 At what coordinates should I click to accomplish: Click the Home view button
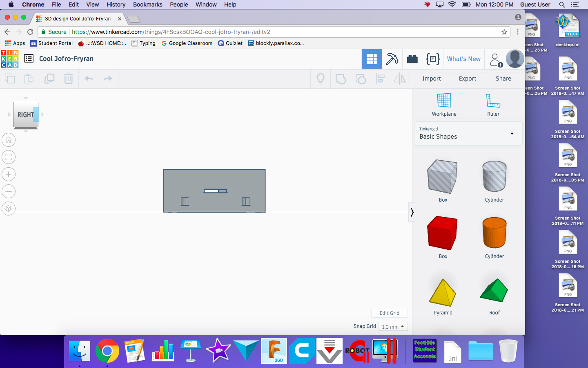pyautogui.click(x=9, y=140)
